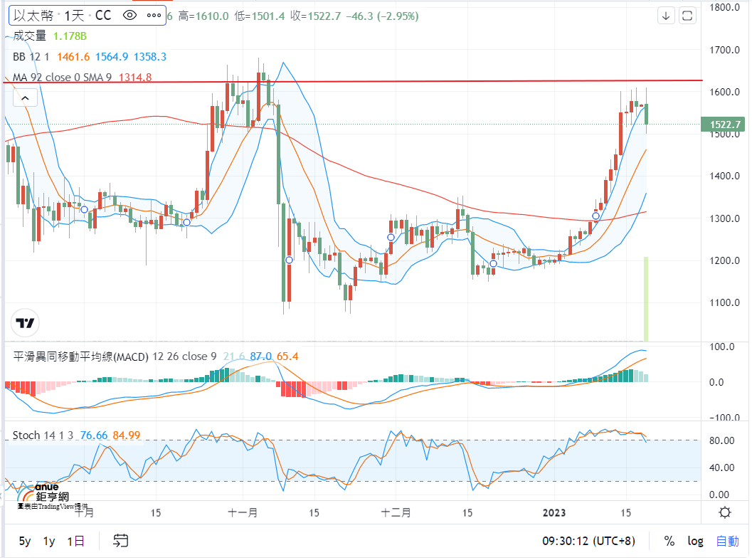Open chart settings gear icon

tap(725, 512)
